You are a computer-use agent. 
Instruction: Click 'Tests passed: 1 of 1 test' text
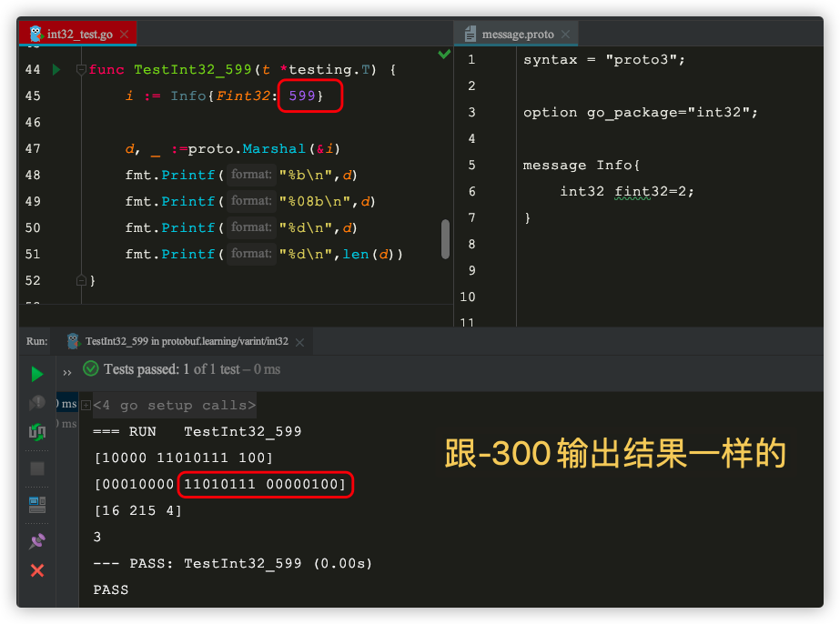point(172,369)
